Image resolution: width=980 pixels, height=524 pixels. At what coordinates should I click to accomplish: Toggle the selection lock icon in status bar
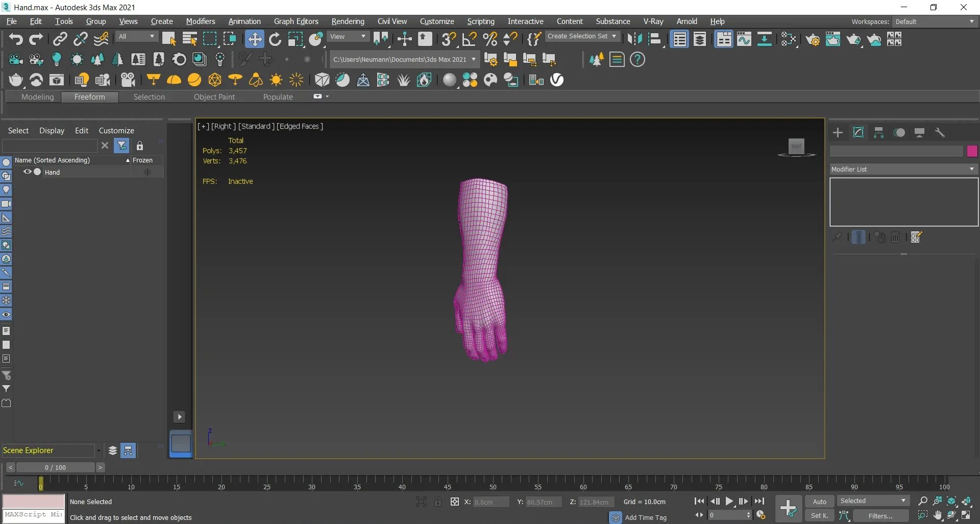(x=438, y=502)
